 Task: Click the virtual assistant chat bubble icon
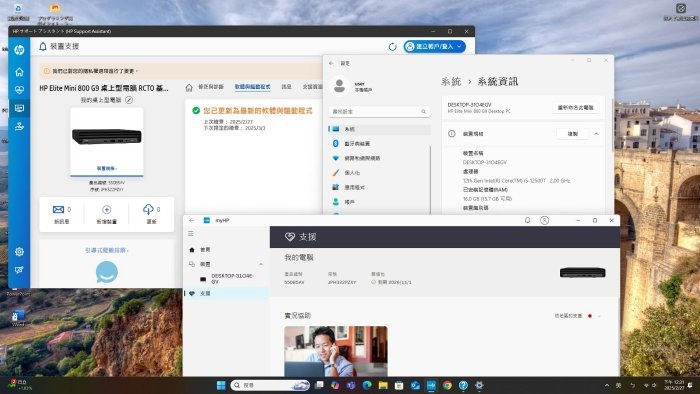(107, 272)
